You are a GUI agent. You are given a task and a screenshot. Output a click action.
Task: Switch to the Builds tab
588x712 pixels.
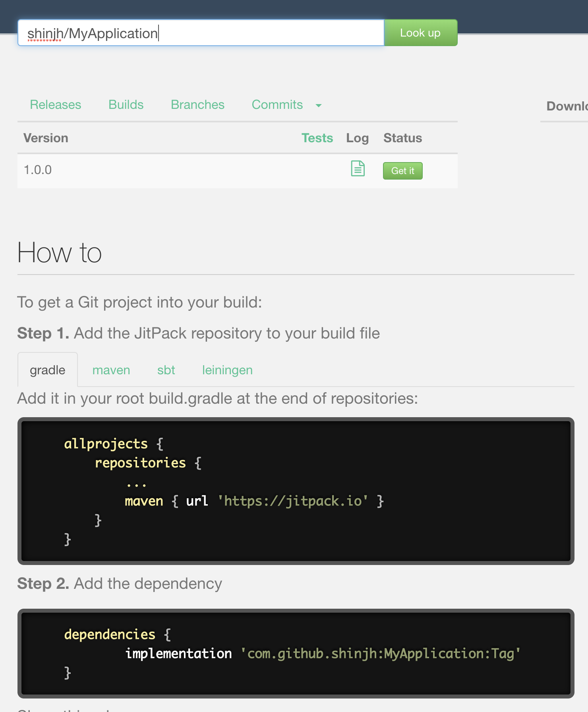[126, 104]
